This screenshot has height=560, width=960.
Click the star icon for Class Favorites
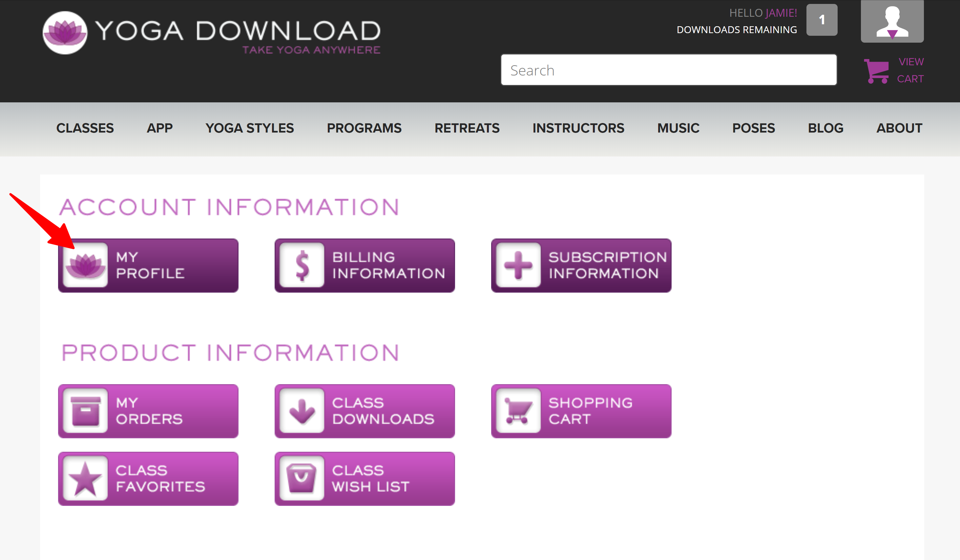coord(85,478)
